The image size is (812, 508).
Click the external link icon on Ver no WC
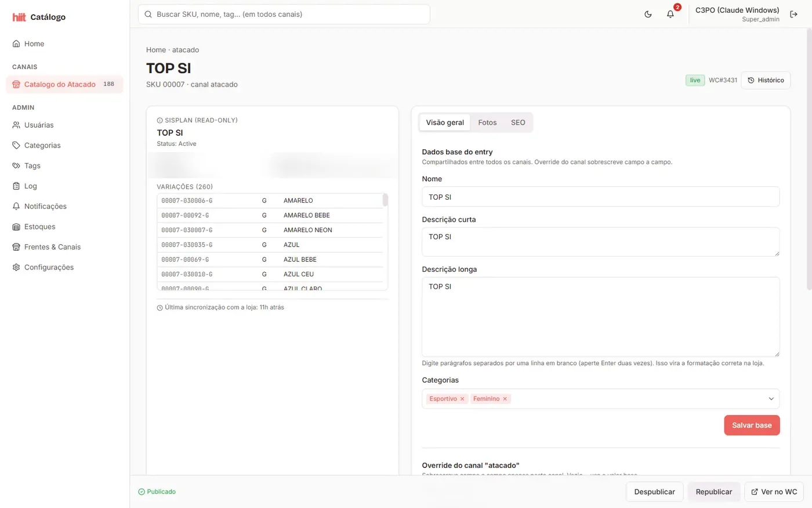click(x=755, y=492)
